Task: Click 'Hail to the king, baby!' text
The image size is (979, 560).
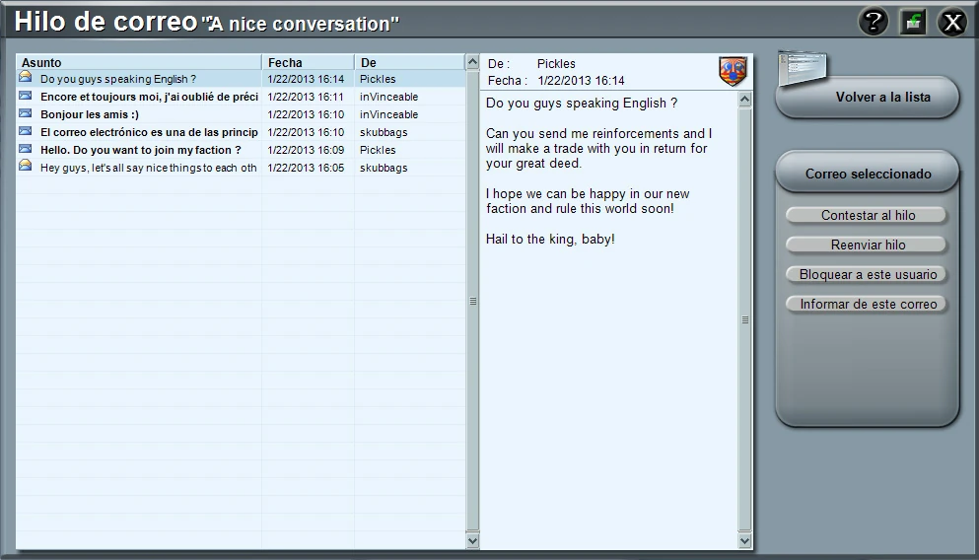Action: point(550,240)
